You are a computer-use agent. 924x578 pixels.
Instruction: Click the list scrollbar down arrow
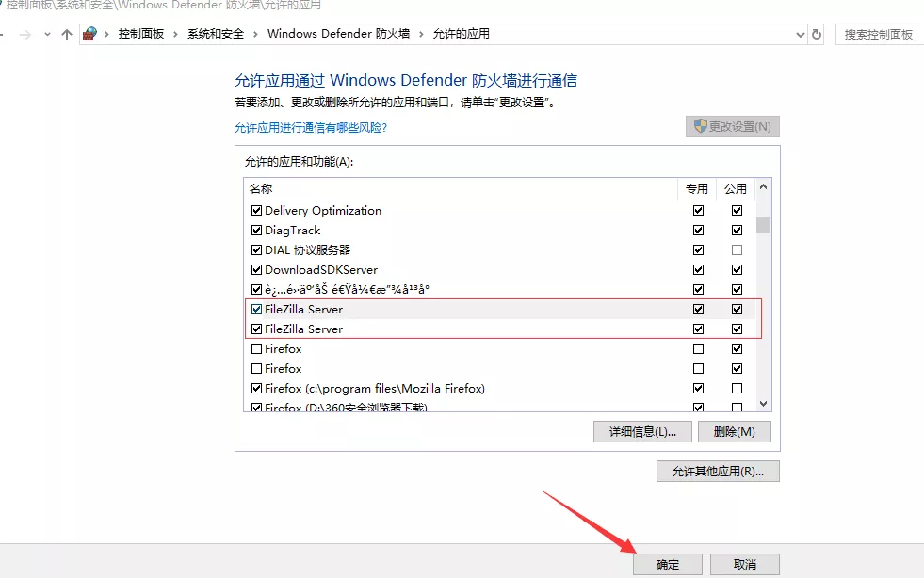[763, 404]
